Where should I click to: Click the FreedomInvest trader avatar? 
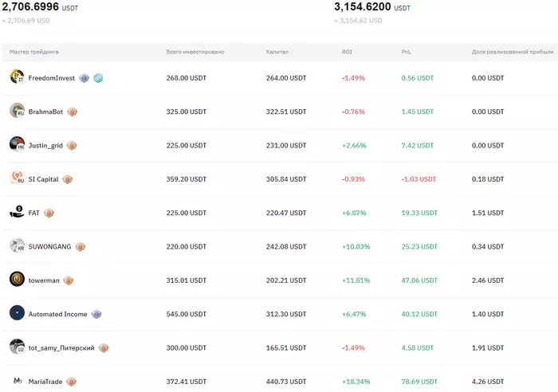coord(17,76)
